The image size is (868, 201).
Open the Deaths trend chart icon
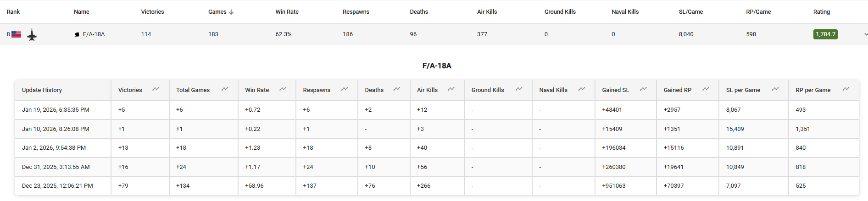(397, 89)
